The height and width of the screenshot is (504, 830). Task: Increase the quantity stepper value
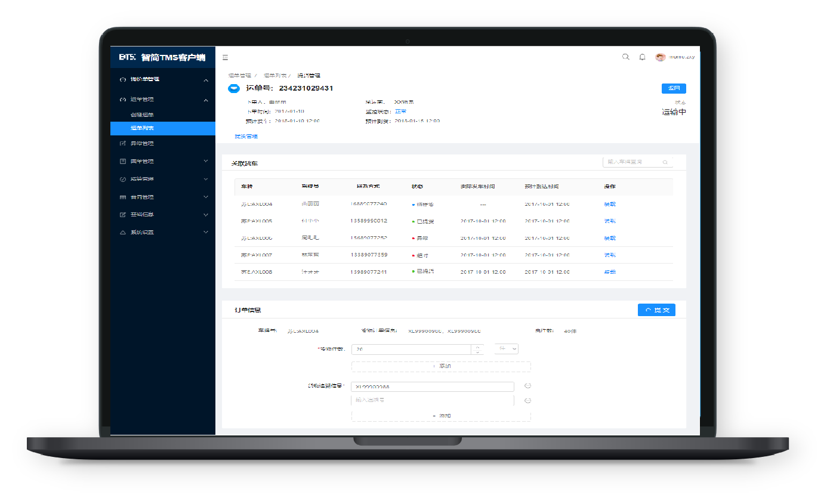point(477,347)
